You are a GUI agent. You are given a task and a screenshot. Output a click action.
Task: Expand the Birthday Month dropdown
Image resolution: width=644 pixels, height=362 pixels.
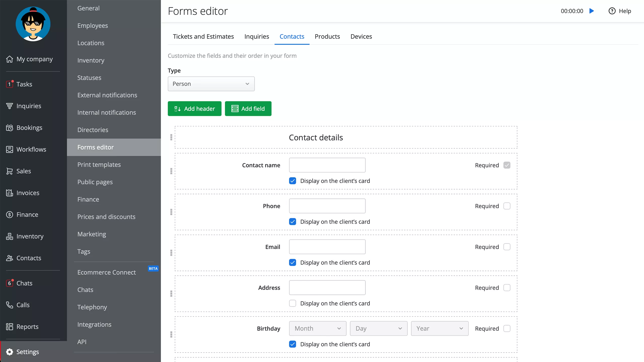317,328
